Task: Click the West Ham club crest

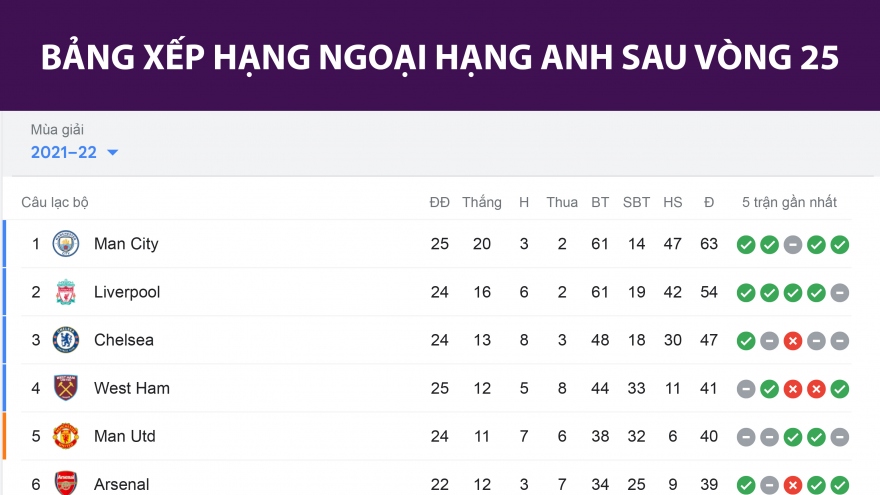Action: pos(66,388)
